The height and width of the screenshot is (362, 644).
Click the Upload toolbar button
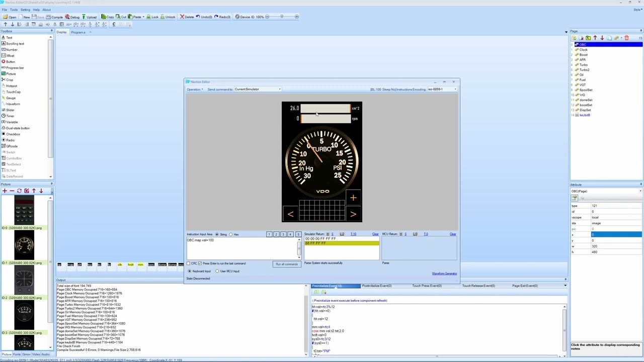(89, 17)
